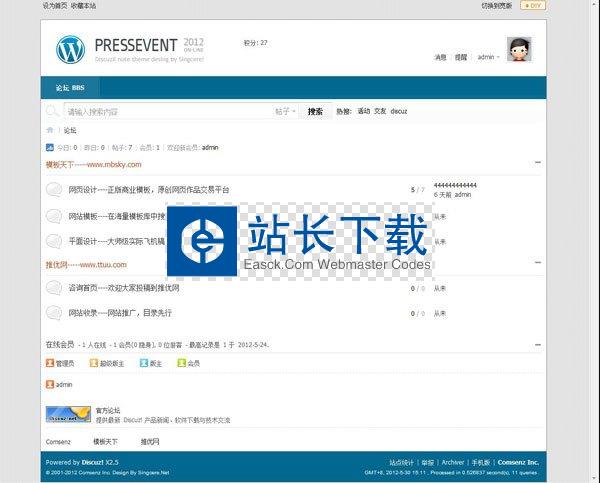Open the admin user dropdown menu
This screenshot has height=483, width=600.
489,57
